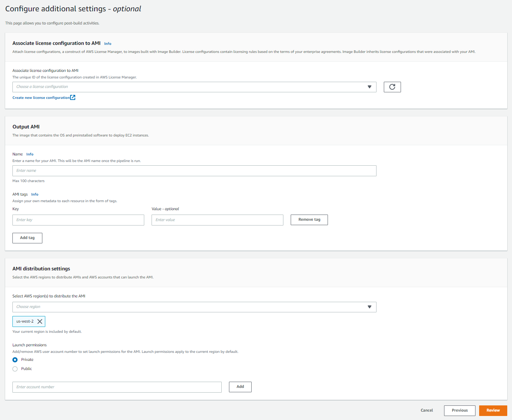Image resolution: width=512 pixels, height=420 pixels.
Task: Select the Private launch permission
Action: click(x=15, y=359)
